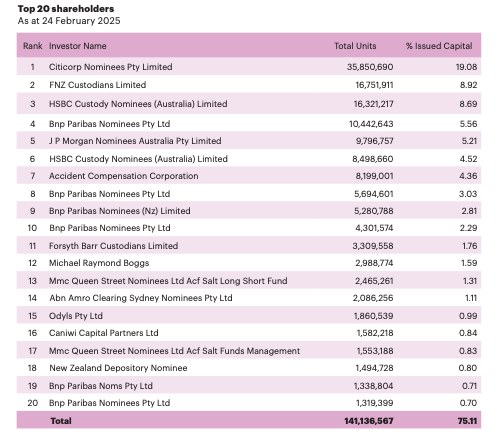Click the 0.70 percentage cell

coord(468,403)
